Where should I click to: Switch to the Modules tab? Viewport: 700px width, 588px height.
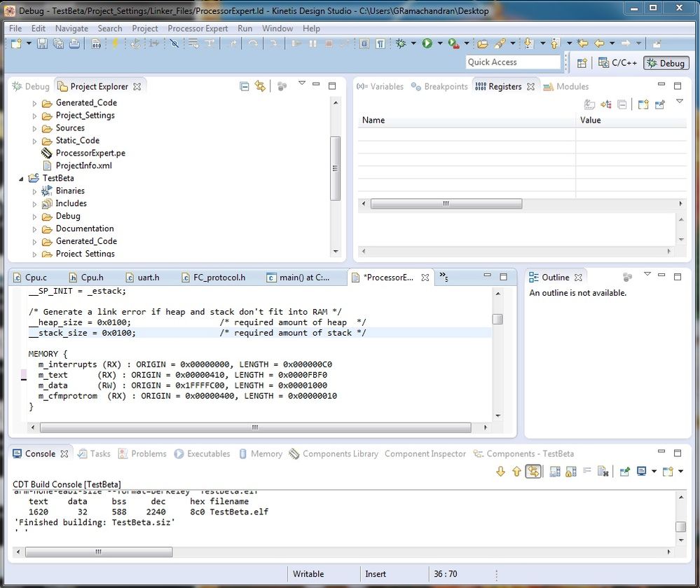(565, 86)
